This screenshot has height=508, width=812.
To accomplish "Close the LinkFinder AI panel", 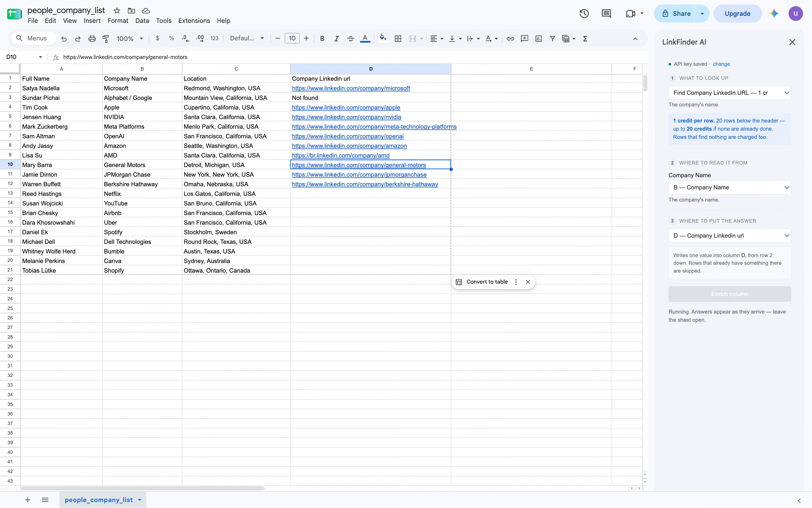I will pyautogui.click(x=792, y=42).
